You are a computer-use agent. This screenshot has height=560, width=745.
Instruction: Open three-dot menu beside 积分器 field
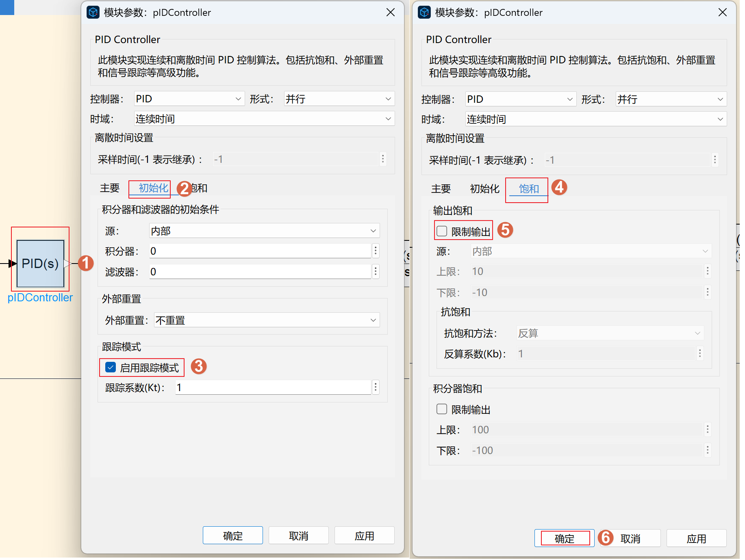pos(376,251)
